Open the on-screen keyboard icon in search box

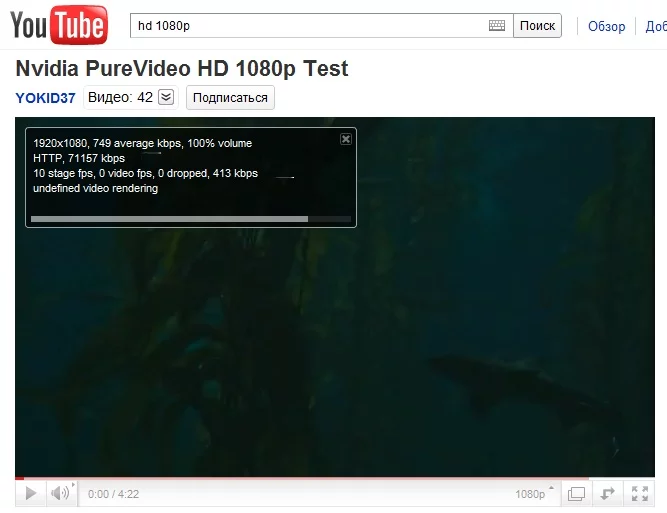point(496,26)
